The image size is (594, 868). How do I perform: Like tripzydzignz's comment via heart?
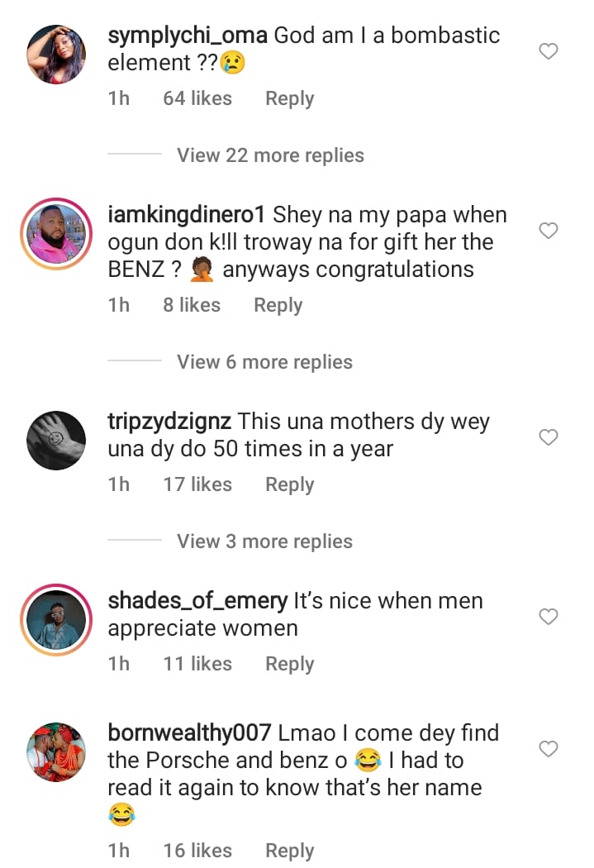pos(549,437)
